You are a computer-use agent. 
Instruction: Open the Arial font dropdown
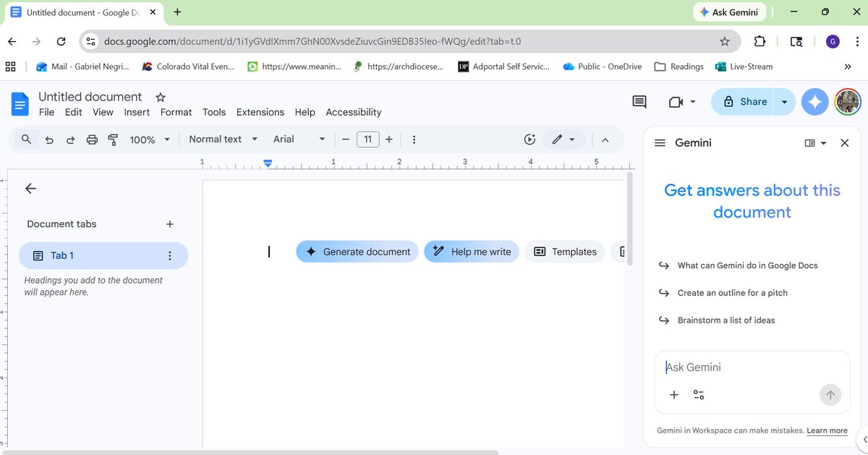(x=299, y=140)
